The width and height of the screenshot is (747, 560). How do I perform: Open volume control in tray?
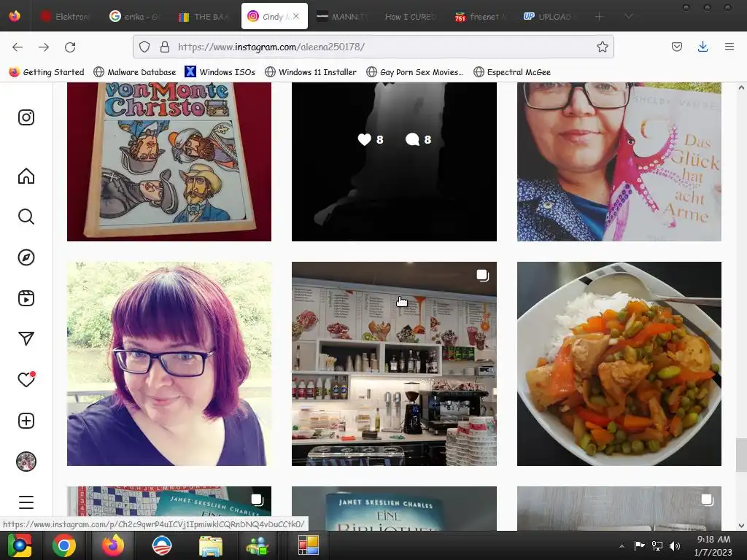coord(675,546)
